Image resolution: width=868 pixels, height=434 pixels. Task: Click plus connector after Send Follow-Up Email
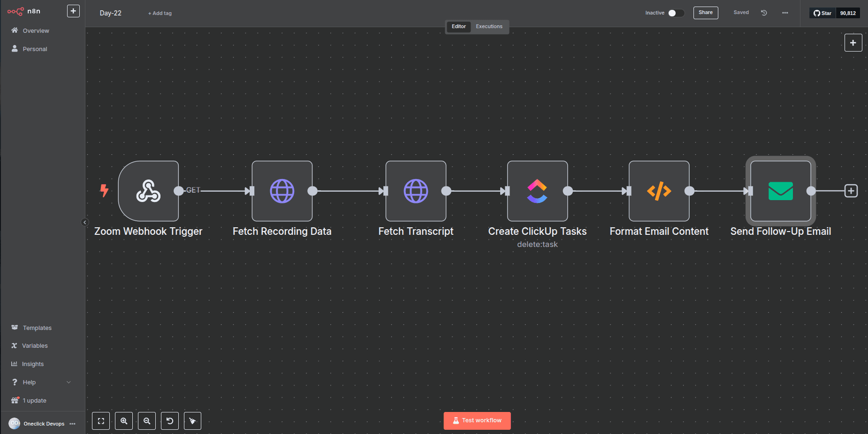851,191
